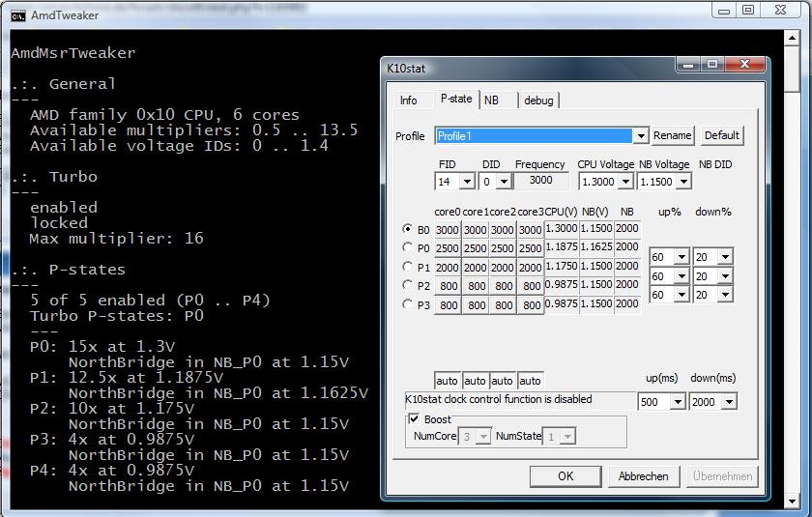This screenshot has width=812, height=517.
Task: Open the disabled NumCore dropdown
Action: pyautogui.click(x=483, y=436)
